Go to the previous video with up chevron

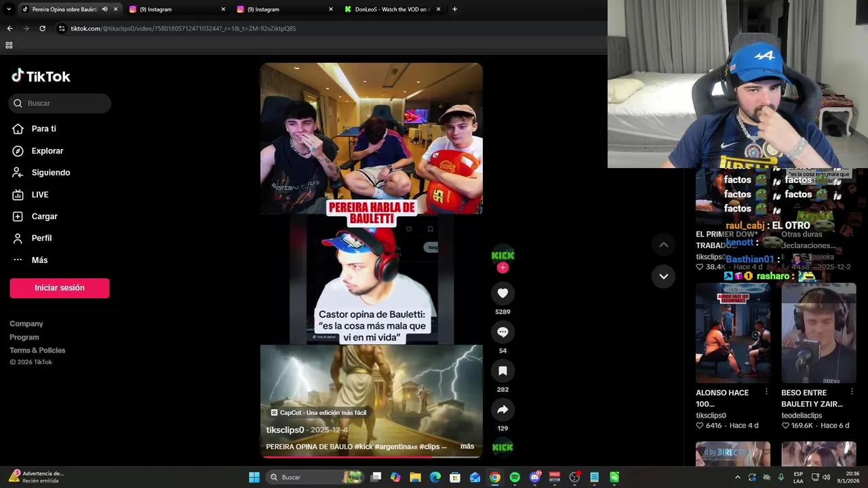coord(664,245)
